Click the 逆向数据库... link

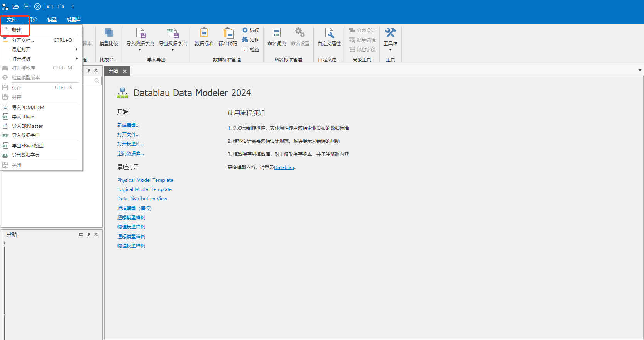[130, 153]
